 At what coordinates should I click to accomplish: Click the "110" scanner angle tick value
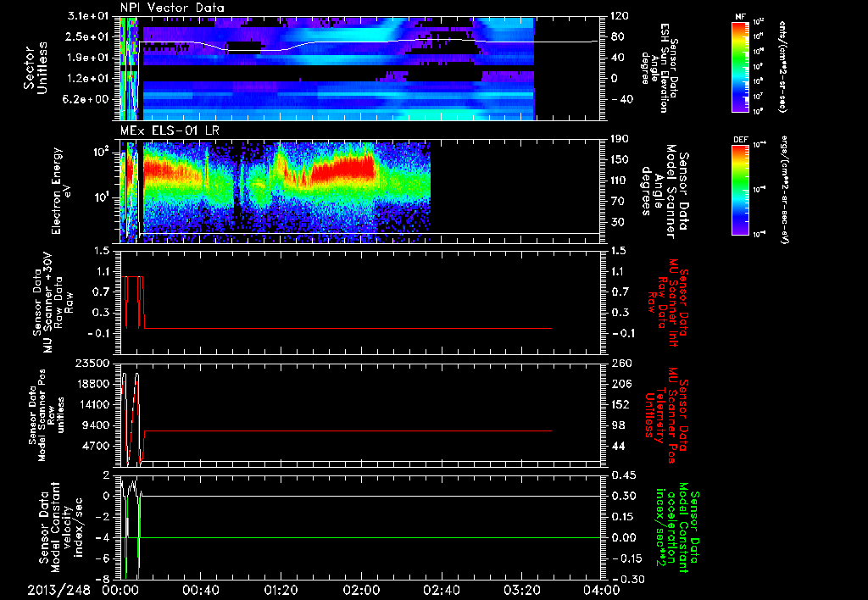620,181
